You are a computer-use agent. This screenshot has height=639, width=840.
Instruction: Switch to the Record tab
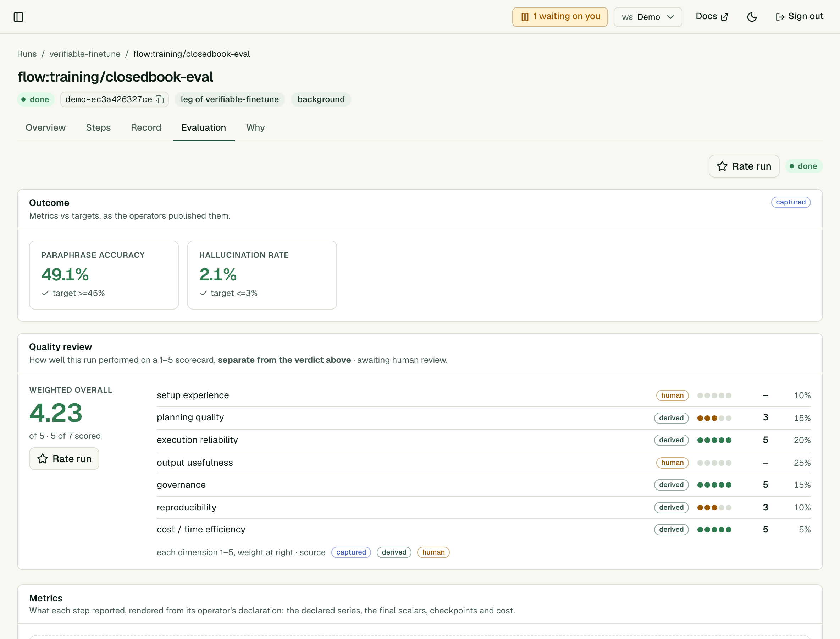[x=146, y=127]
